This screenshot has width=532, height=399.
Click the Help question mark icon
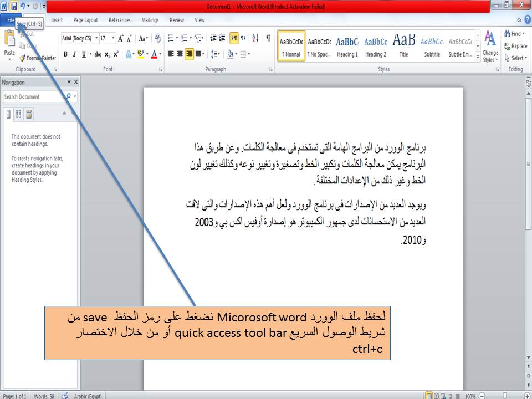(x=528, y=20)
